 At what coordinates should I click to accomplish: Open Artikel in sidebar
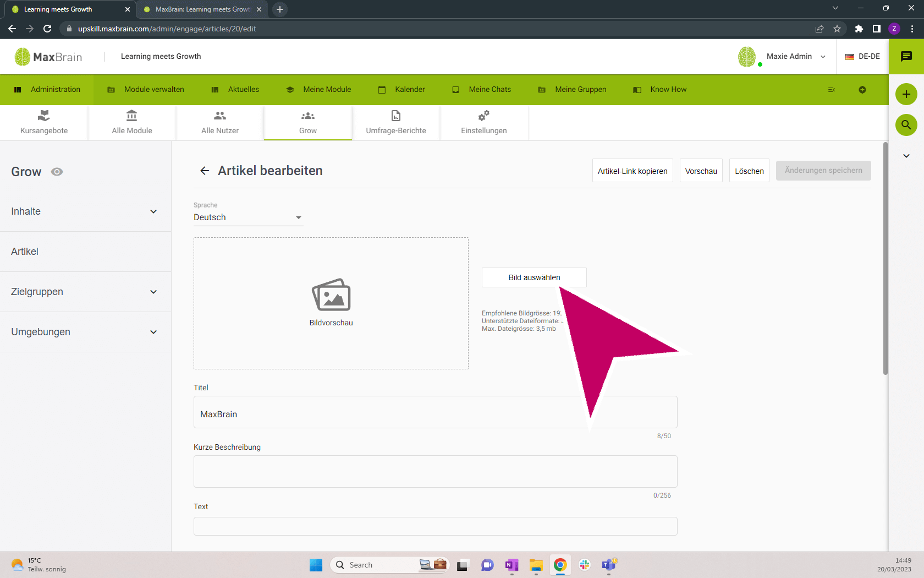tap(85, 252)
